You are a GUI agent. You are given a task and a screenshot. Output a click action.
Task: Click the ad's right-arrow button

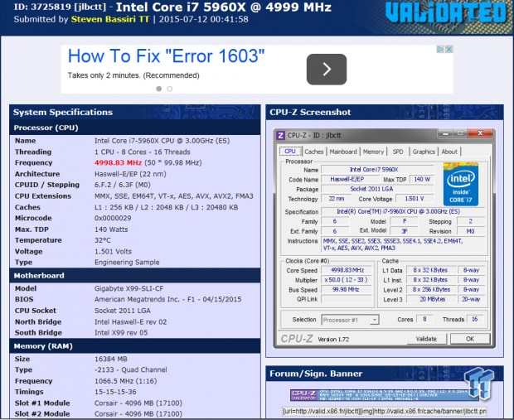(x=327, y=69)
